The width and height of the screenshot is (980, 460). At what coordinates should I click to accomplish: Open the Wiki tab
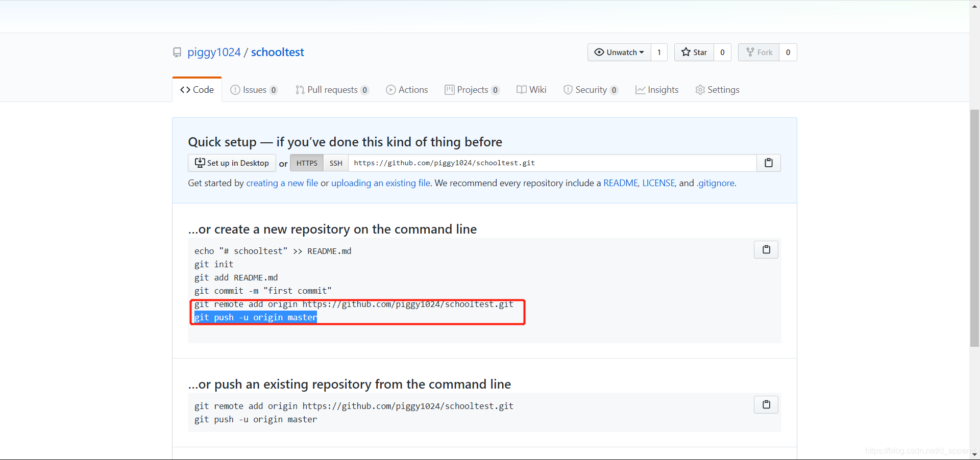point(531,90)
